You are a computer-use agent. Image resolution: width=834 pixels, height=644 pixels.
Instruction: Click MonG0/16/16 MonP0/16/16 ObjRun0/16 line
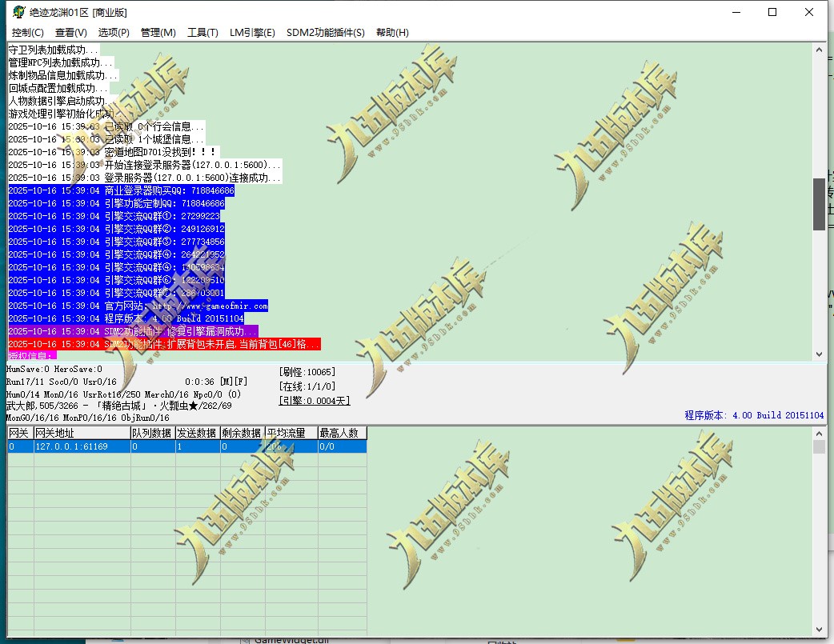coord(88,418)
